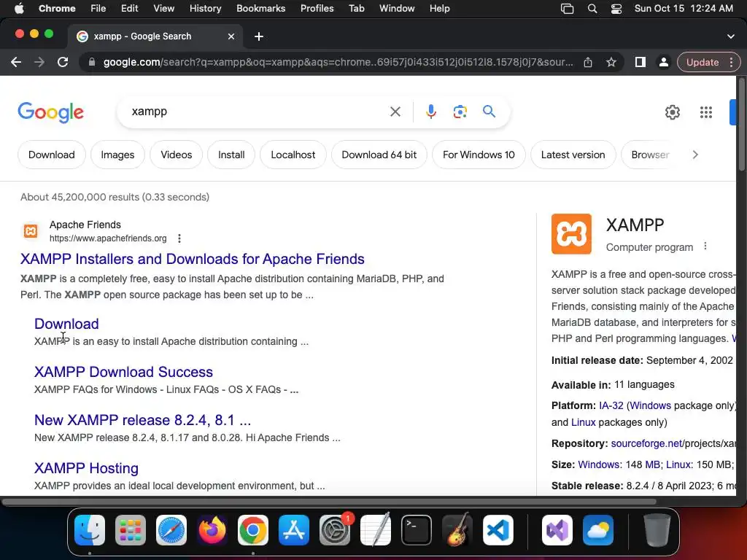Open New XAMPP release 8.2.4 link
The image size is (747, 560).
(x=142, y=420)
